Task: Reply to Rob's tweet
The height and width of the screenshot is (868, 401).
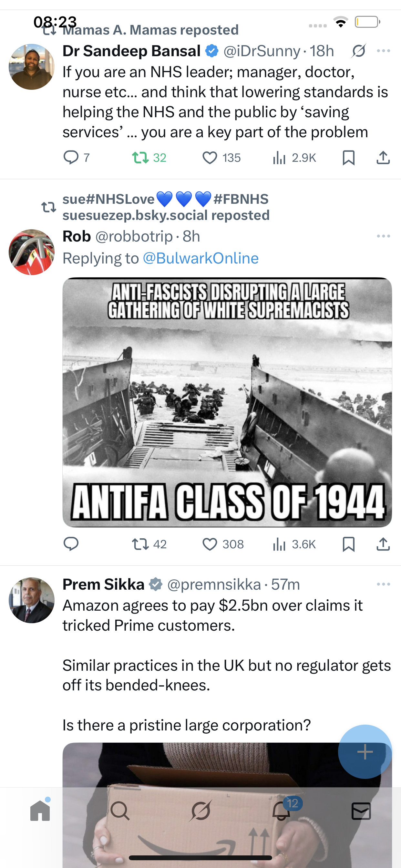Action: click(x=71, y=544)
